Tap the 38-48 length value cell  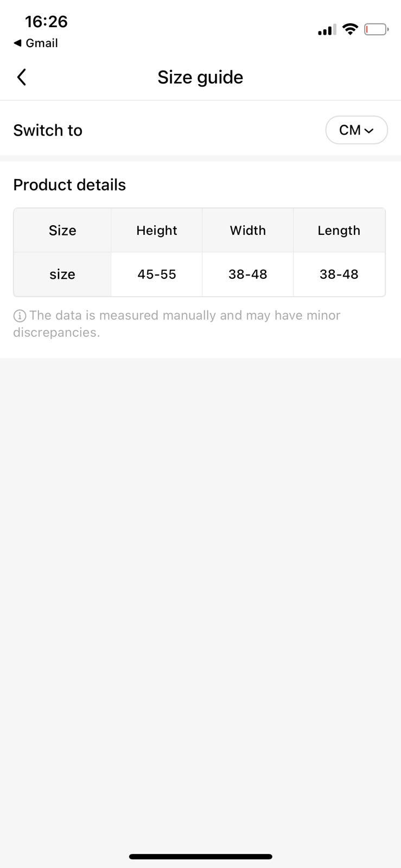point(339,275)
